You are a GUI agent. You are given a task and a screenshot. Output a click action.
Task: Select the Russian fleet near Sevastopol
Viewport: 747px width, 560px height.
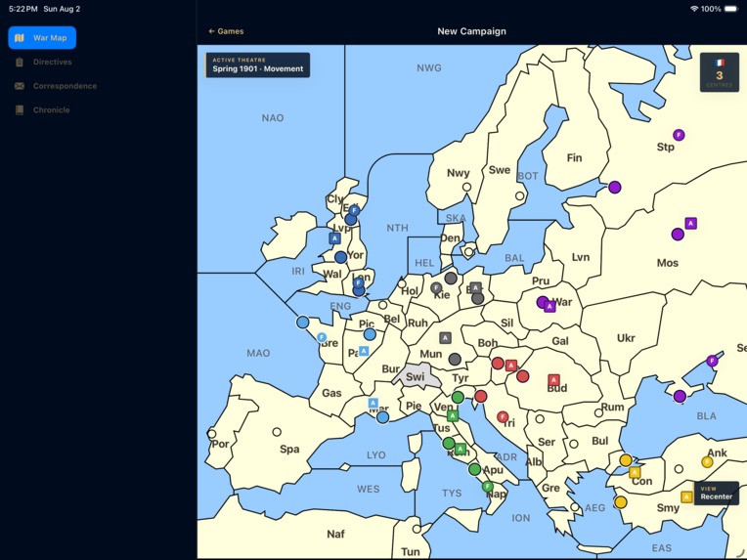coord(712,361)
